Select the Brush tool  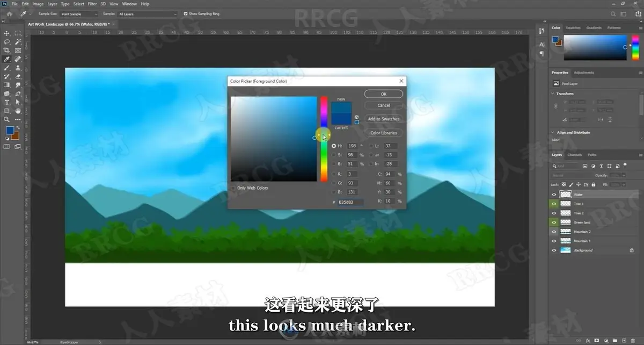pyautogui.click(x=7, y=68)
